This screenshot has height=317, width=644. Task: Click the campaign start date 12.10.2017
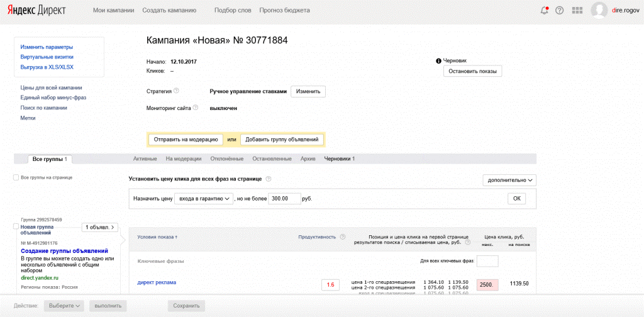coord(183,62)
